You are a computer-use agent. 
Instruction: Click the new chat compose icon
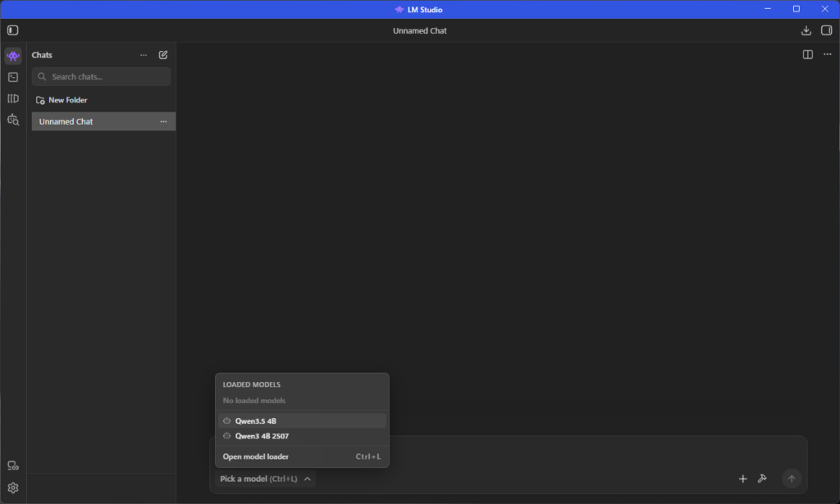(x=163, y=55)
